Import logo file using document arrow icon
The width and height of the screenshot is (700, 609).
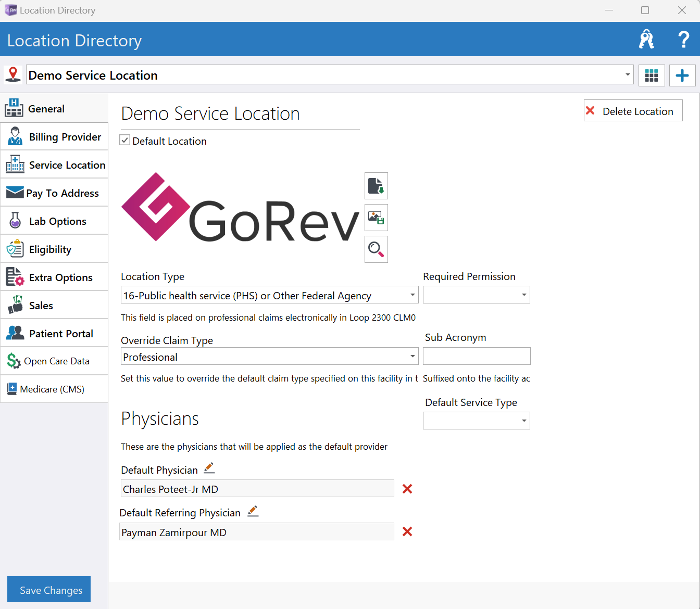[x=376, y=186]
